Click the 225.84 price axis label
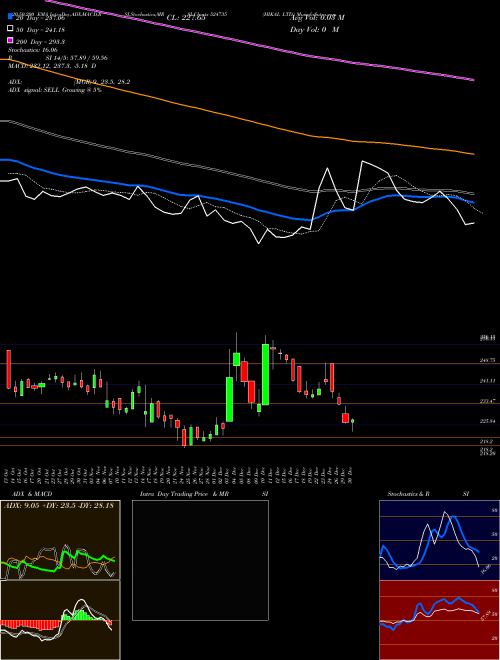The height and width of the screenshot is (660, 500). 487,421
